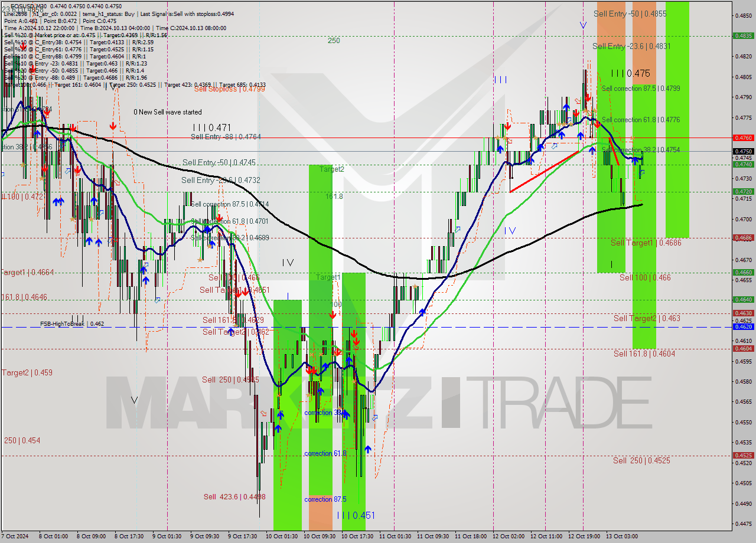Select the blue 'I V' wave marker
The image size is (756, 543).
[x=510, y=231]
